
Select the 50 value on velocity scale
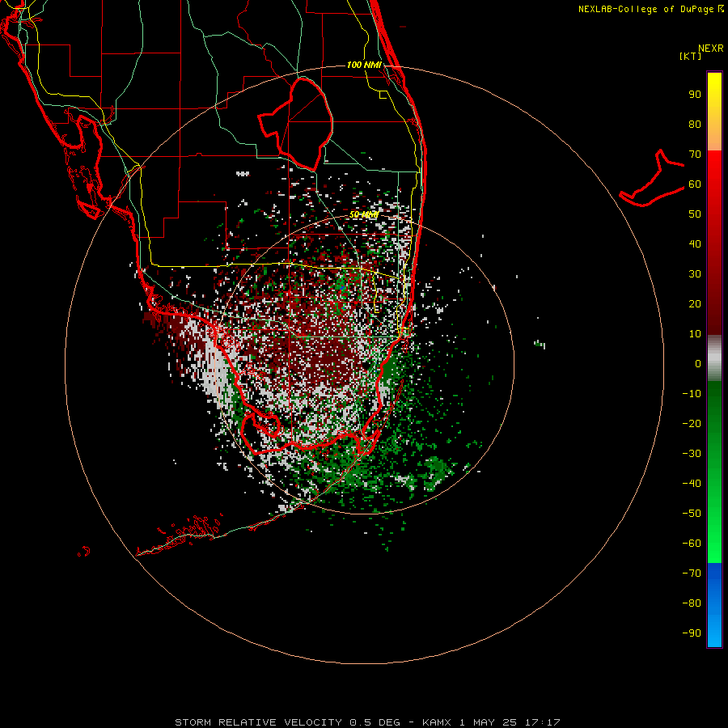click(695, 214)
